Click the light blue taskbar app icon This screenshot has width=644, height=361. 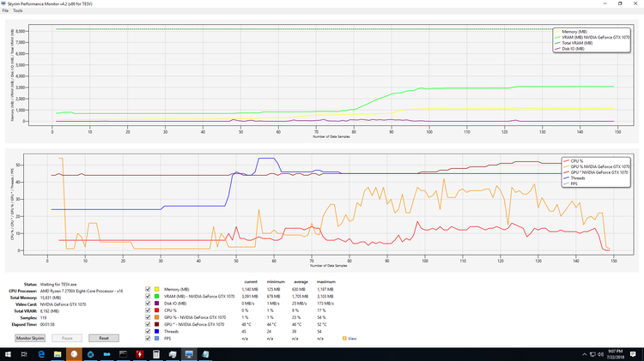click(x=106, y=354)
